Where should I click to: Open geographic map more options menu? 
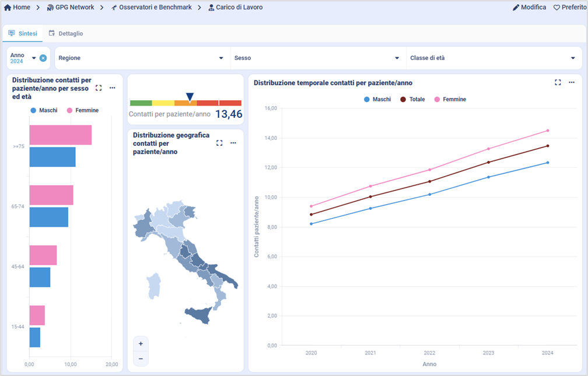(x=233, y=143)
